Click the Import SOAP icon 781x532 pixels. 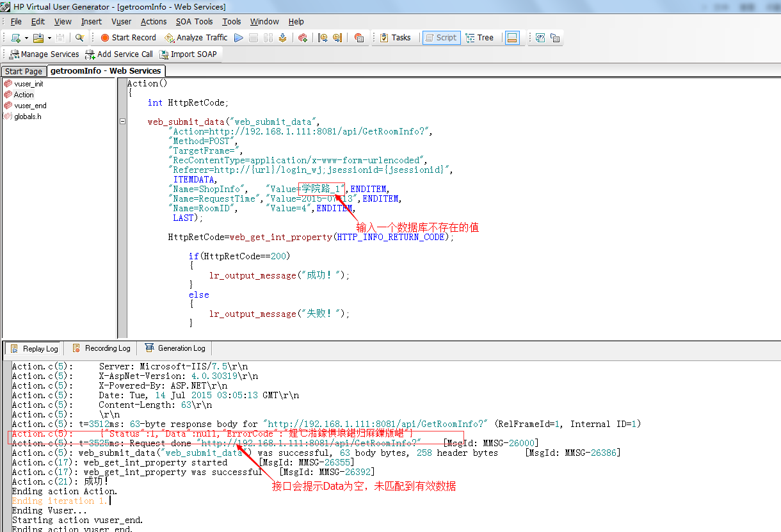(x=188, y=54)
